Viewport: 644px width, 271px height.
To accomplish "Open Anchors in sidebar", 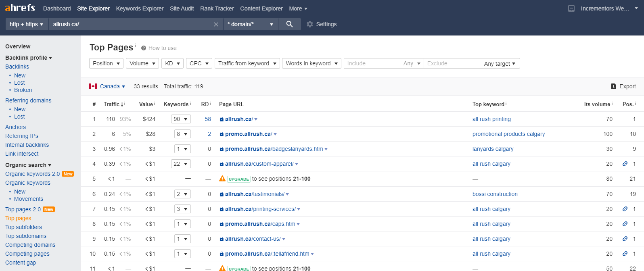I will tap(15, 127).
